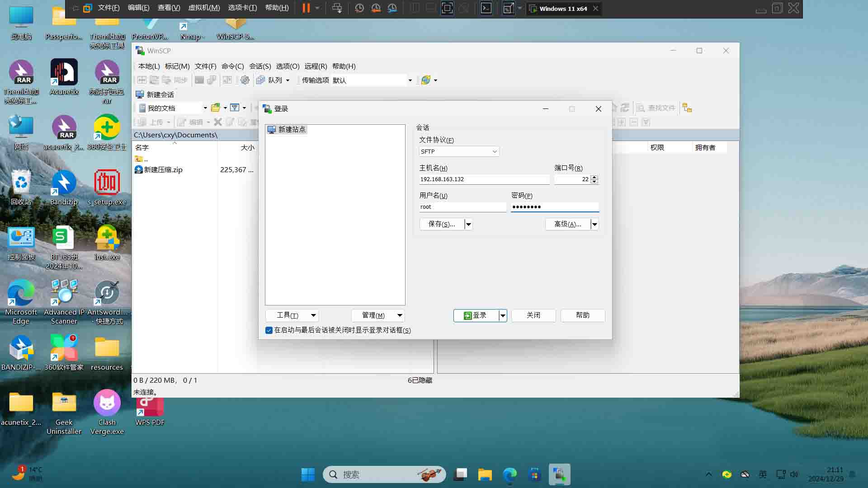Click the orange pause VM button
This screenshot has width=868, height=488.
[x=306, y=8]
